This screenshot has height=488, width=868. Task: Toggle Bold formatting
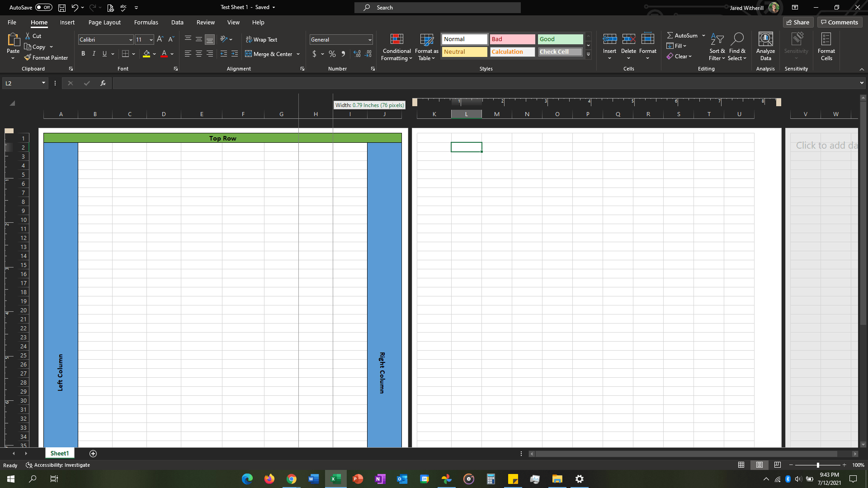83,54
